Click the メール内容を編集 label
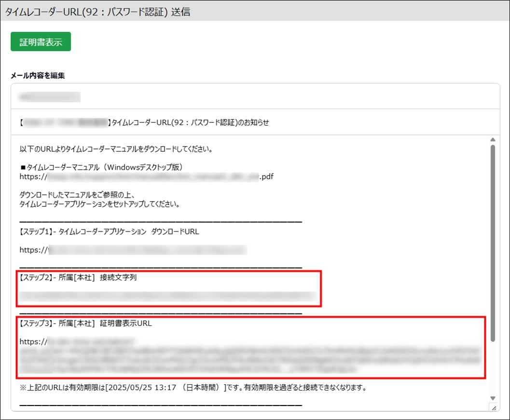 click(x=38, y=75)
